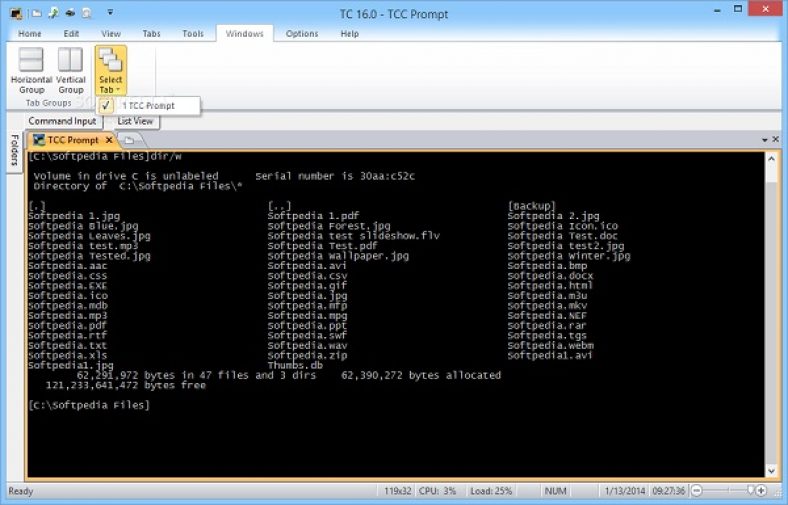Click the zoom in plus icon in status bar
The height and width of the screenshot is (505, 788).
coord(761,490)
